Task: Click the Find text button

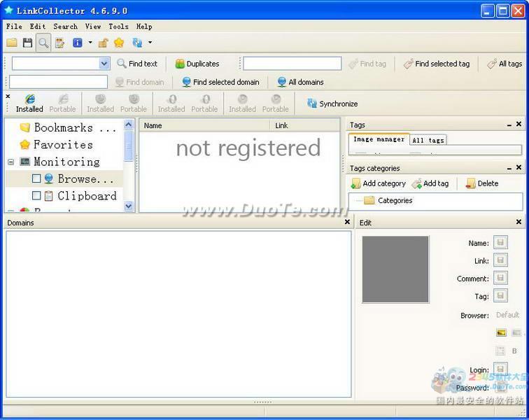Action: point(137,64)
